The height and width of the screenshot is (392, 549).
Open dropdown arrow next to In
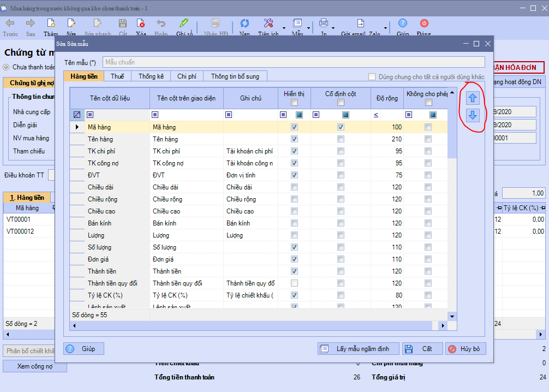(333, 28)
